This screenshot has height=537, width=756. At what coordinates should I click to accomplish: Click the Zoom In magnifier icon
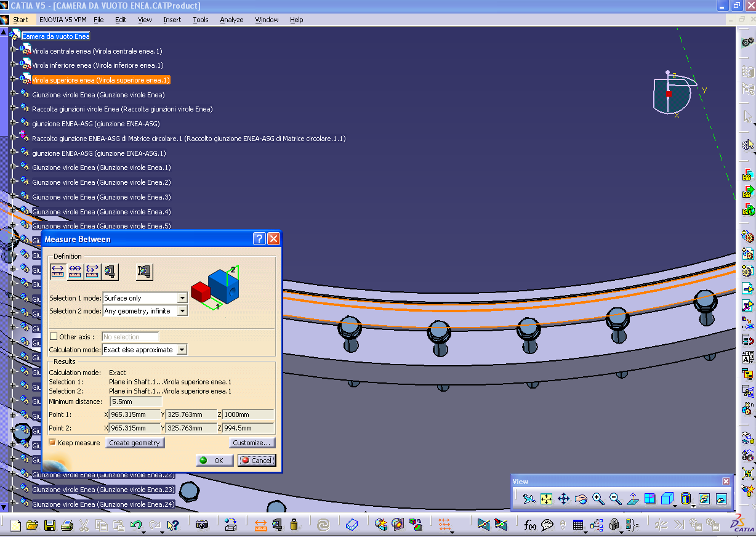(x=598, y=499)
